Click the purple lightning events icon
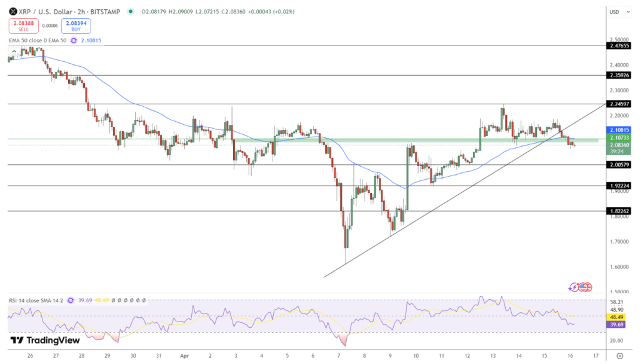This screenshot has width=640, height=364. 574,287
